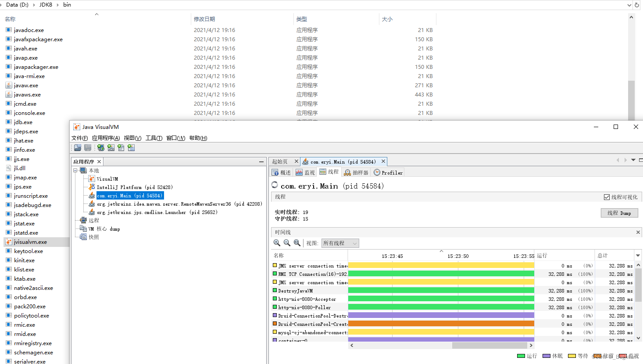Collapse the Explorer column header chevron

[x=96, y=14]
